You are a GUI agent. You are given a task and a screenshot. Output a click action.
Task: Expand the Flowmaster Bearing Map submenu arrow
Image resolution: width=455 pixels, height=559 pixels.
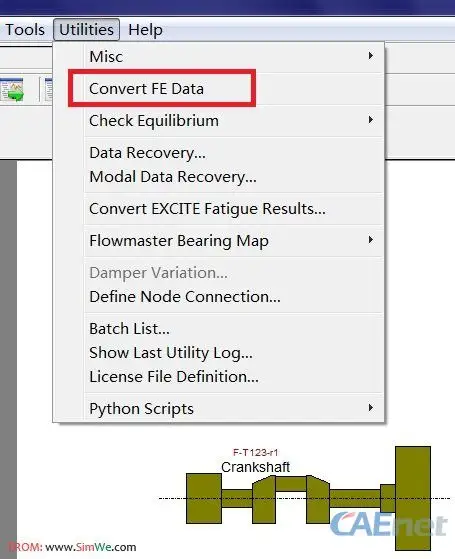pos(371,240)
